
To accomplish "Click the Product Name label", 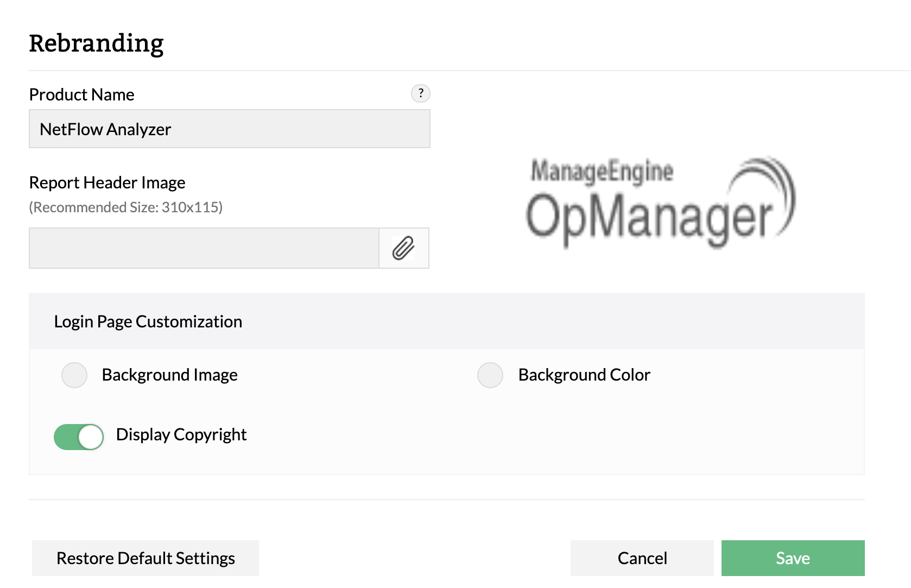I will point(81,94).
